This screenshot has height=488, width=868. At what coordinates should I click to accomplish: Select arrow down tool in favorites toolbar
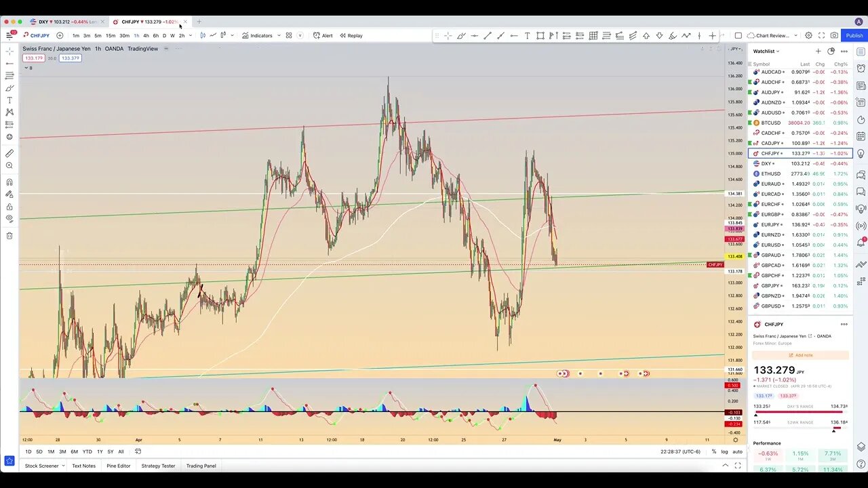[659, 35]
